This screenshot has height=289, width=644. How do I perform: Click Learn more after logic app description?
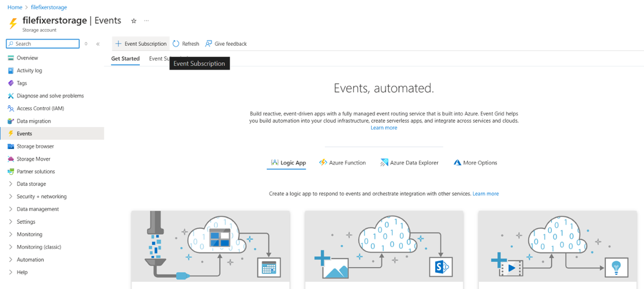[485, 194]
